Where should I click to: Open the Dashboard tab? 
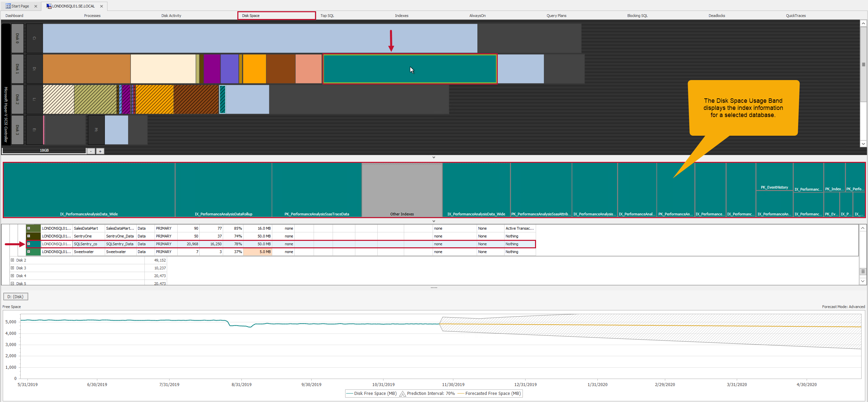pos(14,16)
